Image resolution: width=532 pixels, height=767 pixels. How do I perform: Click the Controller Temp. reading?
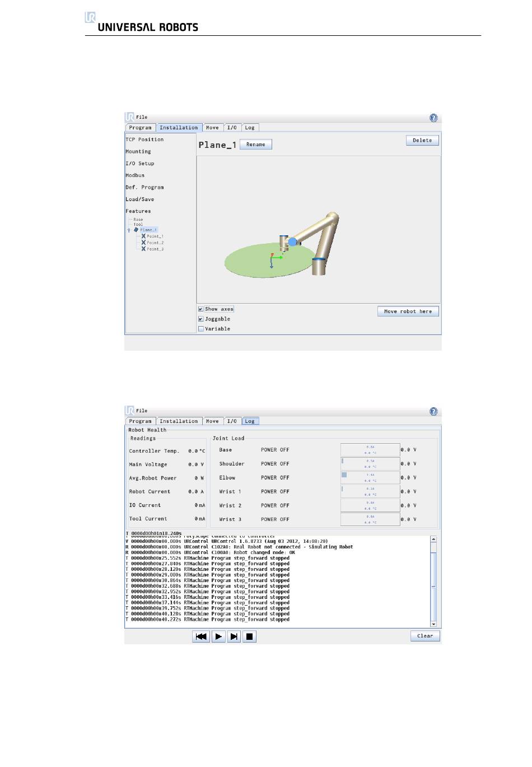point(167,451)
